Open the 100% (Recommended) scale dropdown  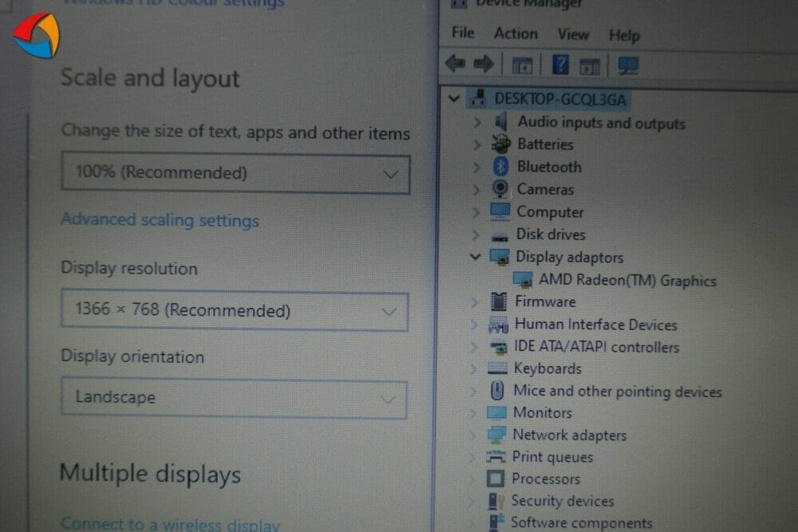(235, 173)
